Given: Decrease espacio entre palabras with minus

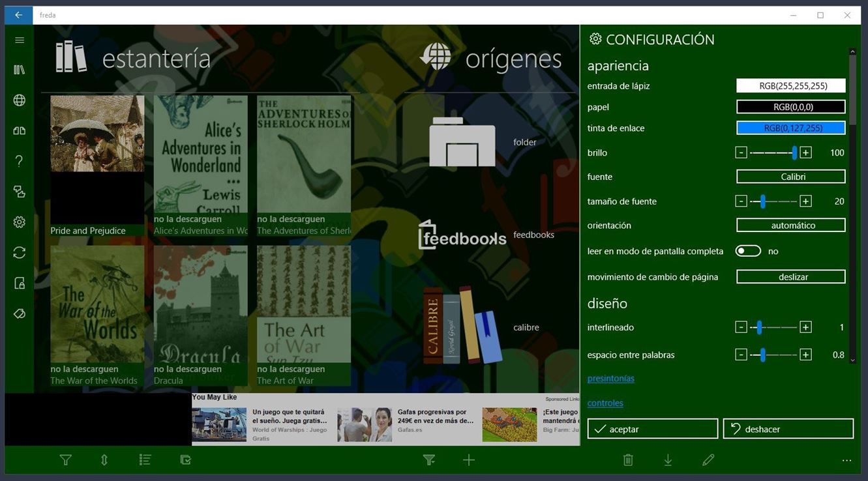Looking at the screenshot, I should click(x=741, y=355).
